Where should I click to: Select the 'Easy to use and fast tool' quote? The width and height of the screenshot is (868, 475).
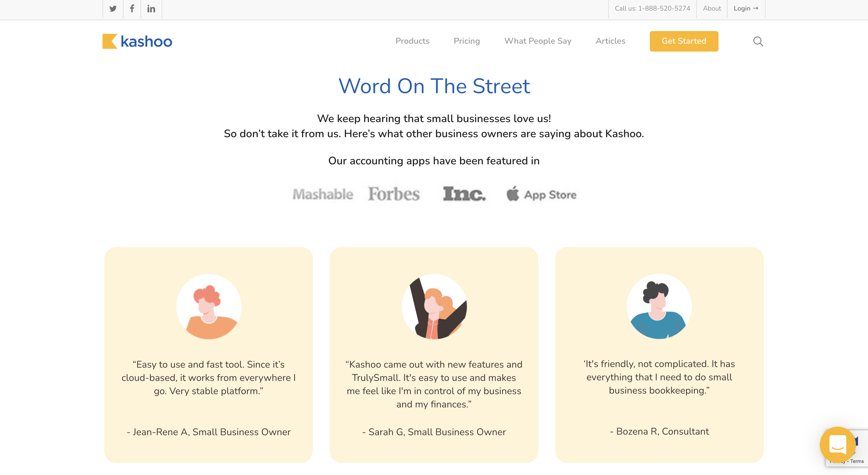[x=209, y=378]
